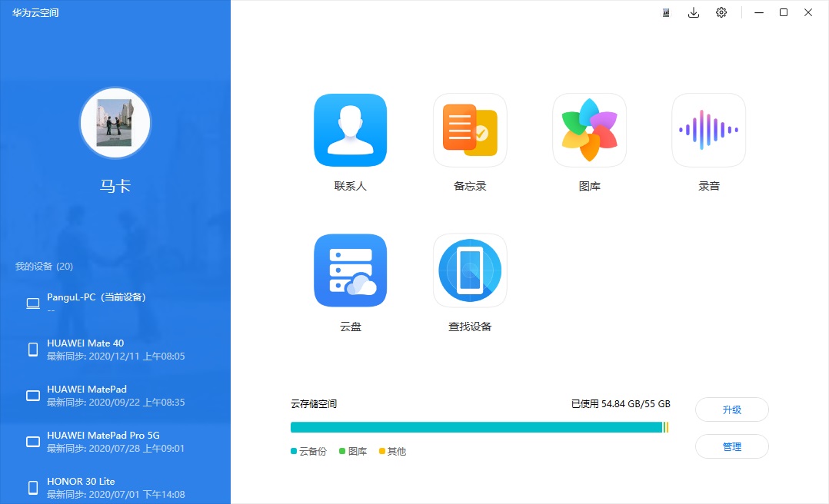Open settings gear in title bar
The image size is (829, 504).
(721, 13)
